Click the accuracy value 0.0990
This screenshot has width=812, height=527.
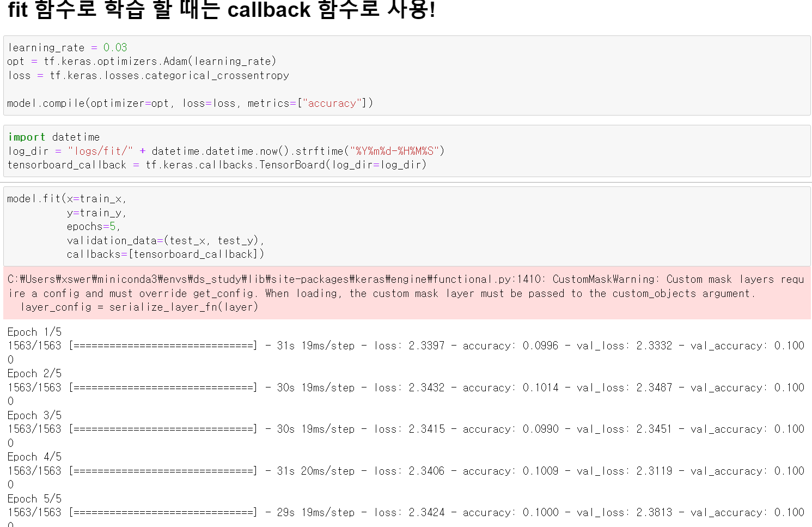[540, 429]
